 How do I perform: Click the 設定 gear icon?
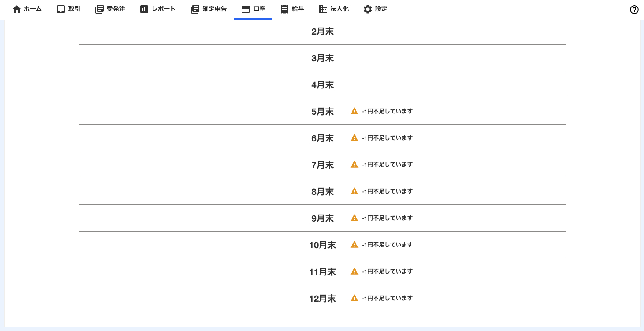tap(368, 9)
